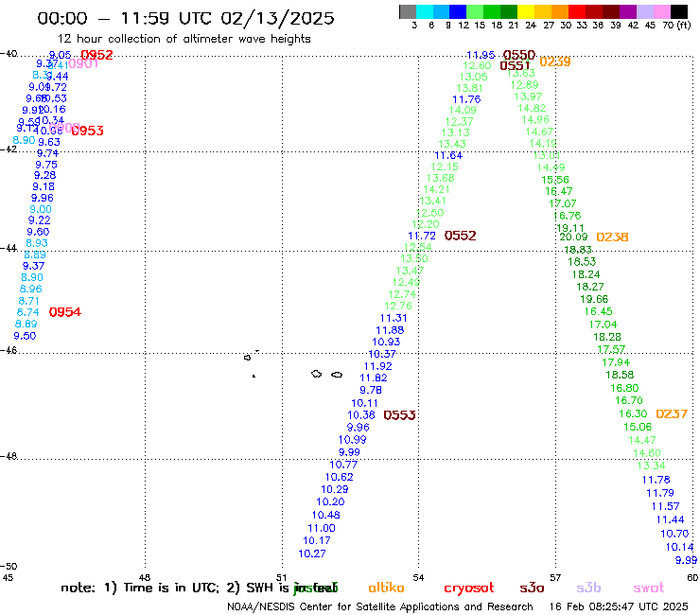Select the wave height reading 9.75
The image size is (700, 615).
pos(46,165)
